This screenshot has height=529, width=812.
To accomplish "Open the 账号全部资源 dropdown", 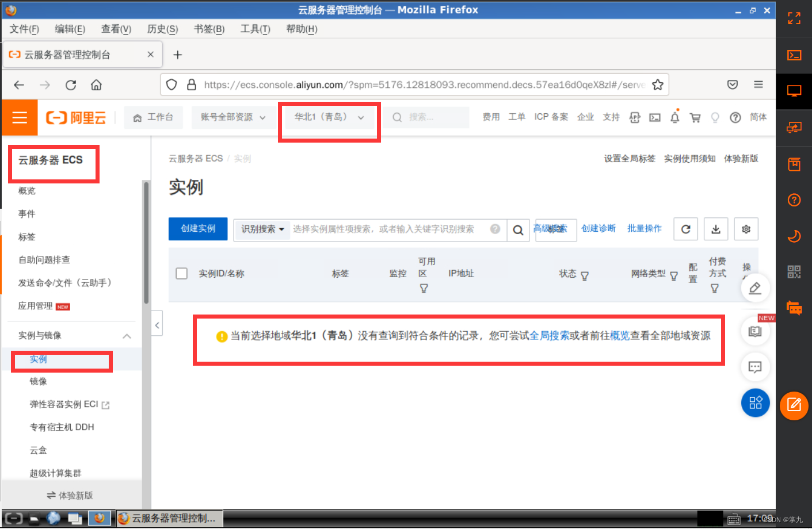I will click(x=233, y=117).
